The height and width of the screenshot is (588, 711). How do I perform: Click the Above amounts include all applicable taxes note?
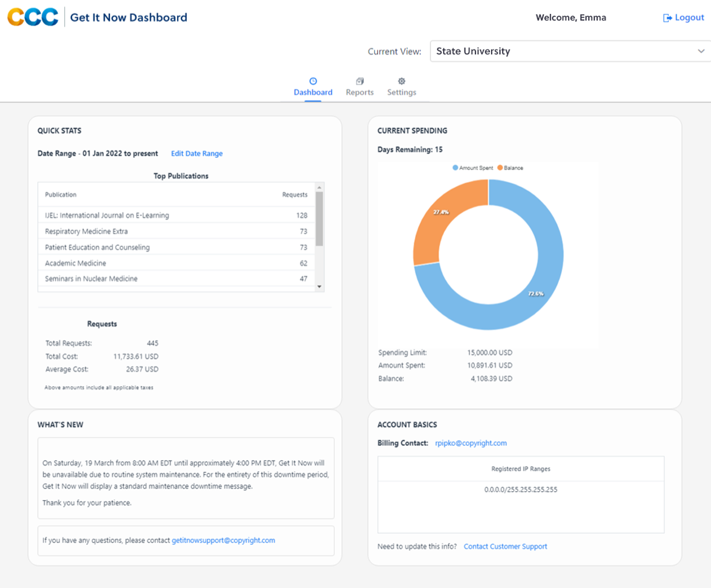coord(99,387)
